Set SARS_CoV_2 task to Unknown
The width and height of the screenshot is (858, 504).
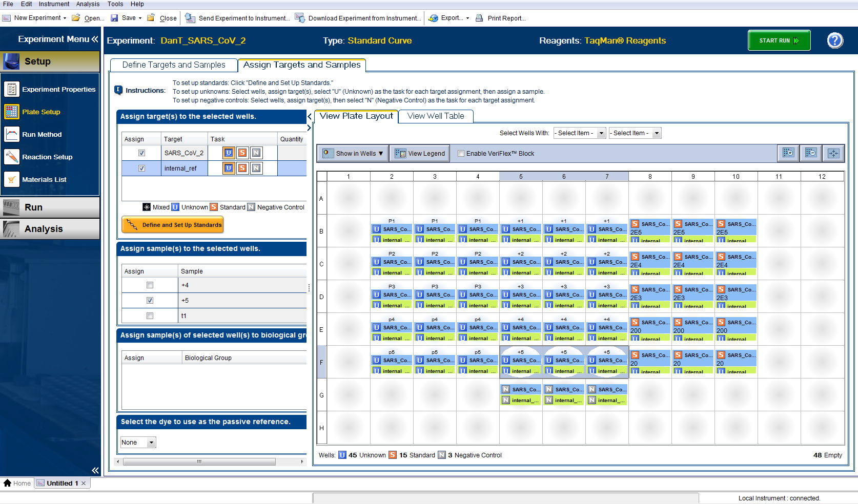pos(229,153)
